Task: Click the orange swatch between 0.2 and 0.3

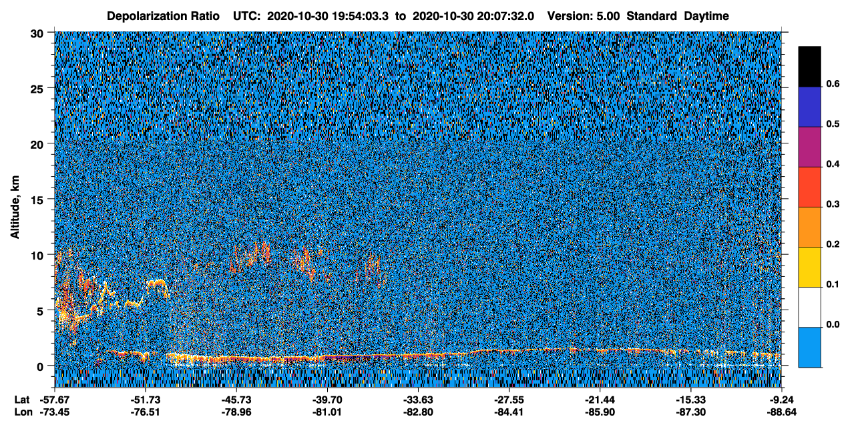Action: (x=809, y=227)
